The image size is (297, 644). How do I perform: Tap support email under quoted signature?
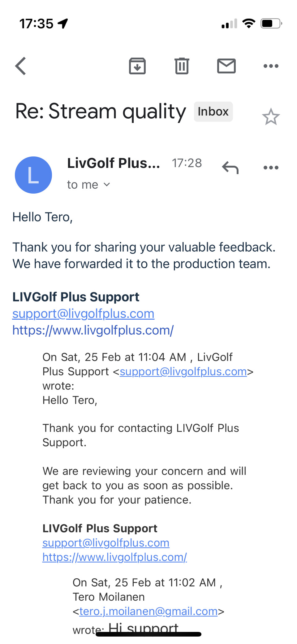click(x=106, y=543)
